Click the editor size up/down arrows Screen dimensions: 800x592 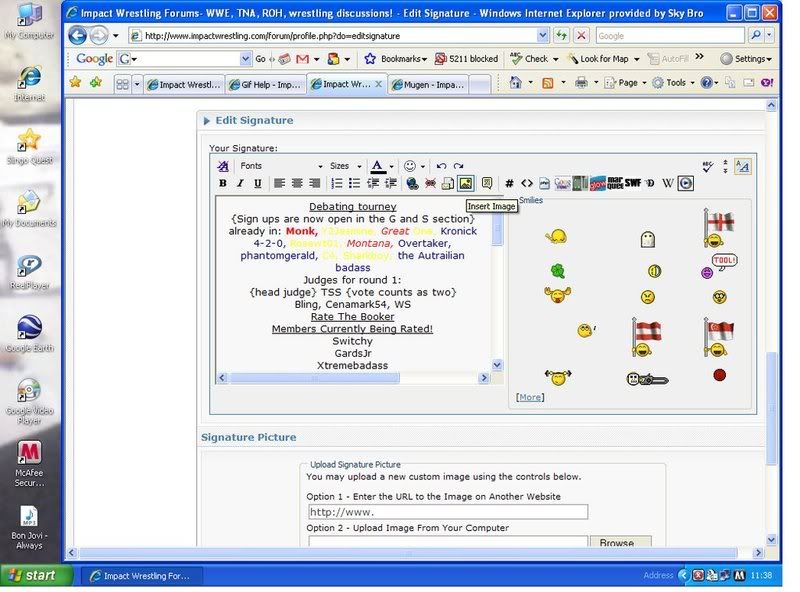(x=726, y=166)
